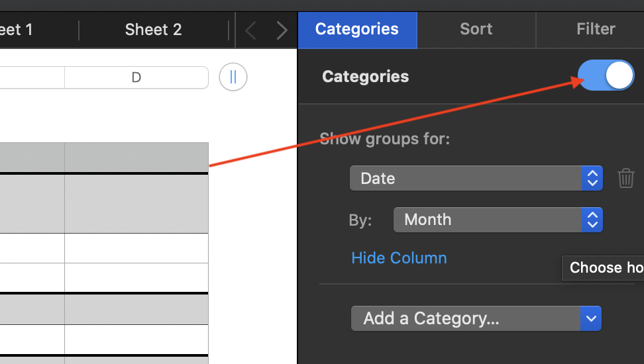This screenshot has width=644, height=364.
Task: Turn off the Categories switch
Action: pyautogui.click(x=606, y=76)
